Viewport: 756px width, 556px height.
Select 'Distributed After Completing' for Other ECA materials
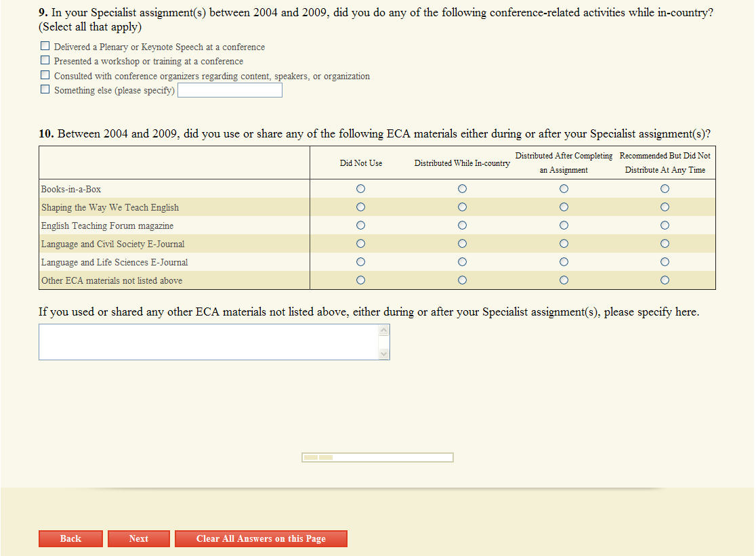point(564,280)
